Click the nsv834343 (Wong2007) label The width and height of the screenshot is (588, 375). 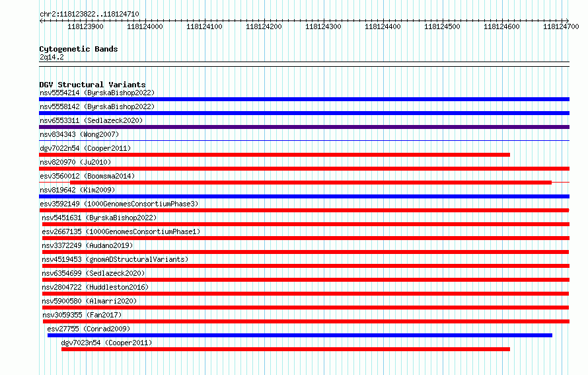pos(79,134)
